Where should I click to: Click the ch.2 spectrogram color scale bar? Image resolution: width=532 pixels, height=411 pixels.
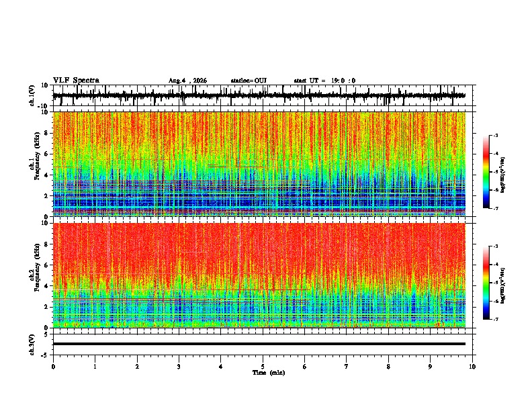tap(486, 283)
